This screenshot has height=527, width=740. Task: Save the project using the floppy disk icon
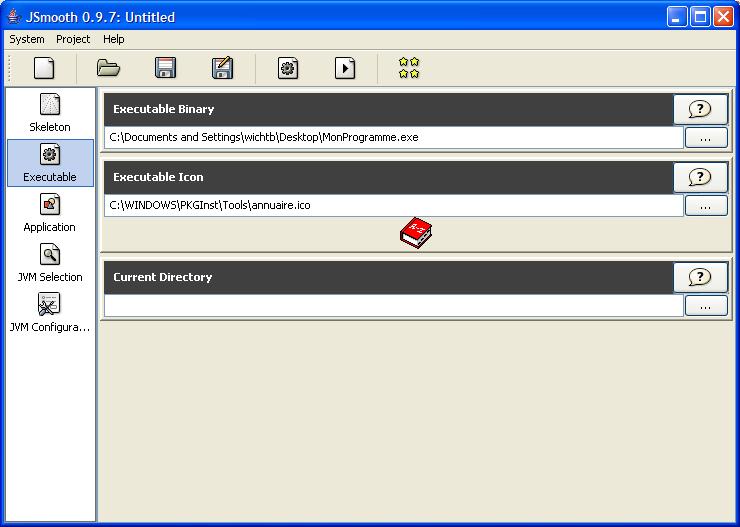click(165, 68)
